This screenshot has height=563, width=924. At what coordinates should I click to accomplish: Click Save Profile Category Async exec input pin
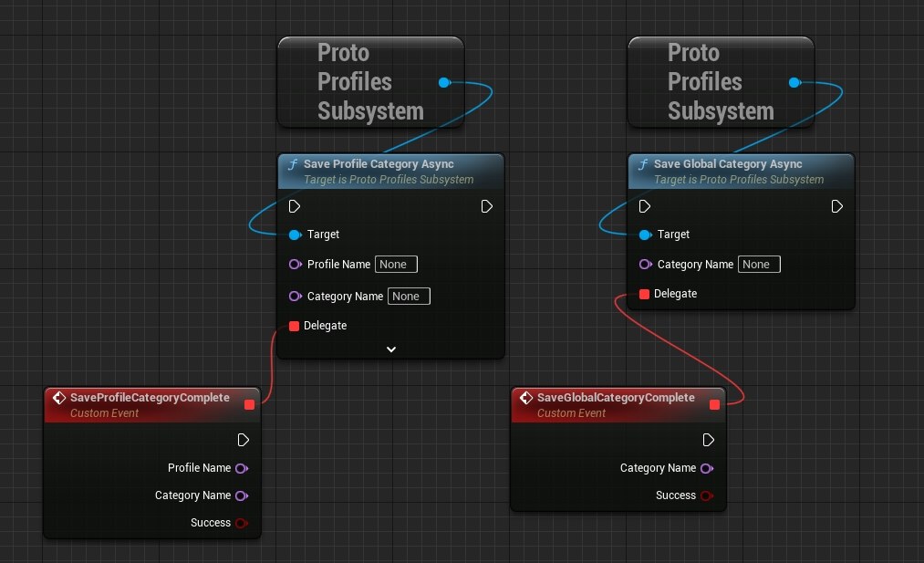point(294,206)
